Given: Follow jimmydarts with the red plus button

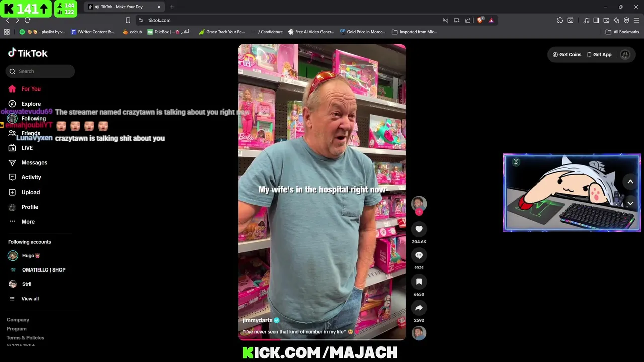Looking at the screenshot, I should 419,212.
